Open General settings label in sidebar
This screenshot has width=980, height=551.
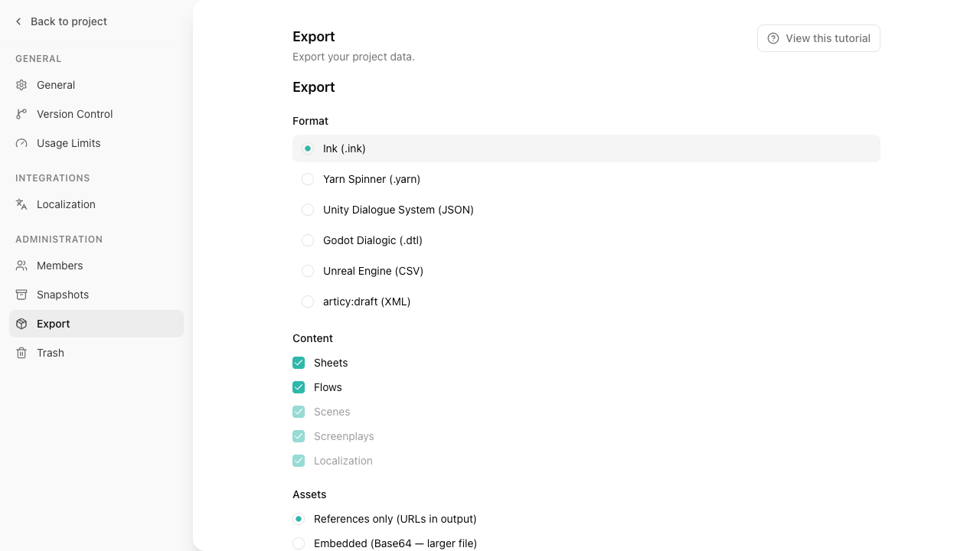pyautogui.click(x=56, y=85)
